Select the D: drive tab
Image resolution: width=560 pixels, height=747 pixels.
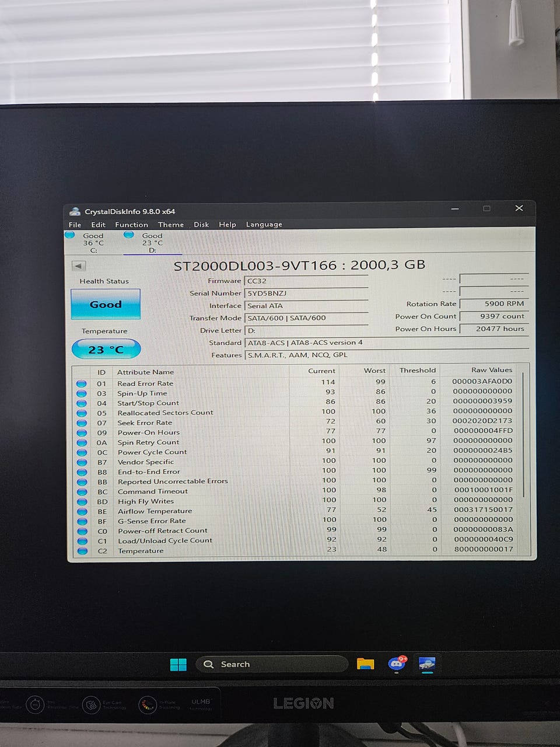[152, 243]
